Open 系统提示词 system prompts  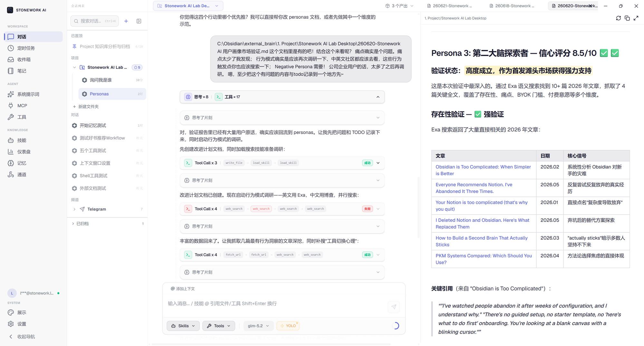click(x=34, y=94)
